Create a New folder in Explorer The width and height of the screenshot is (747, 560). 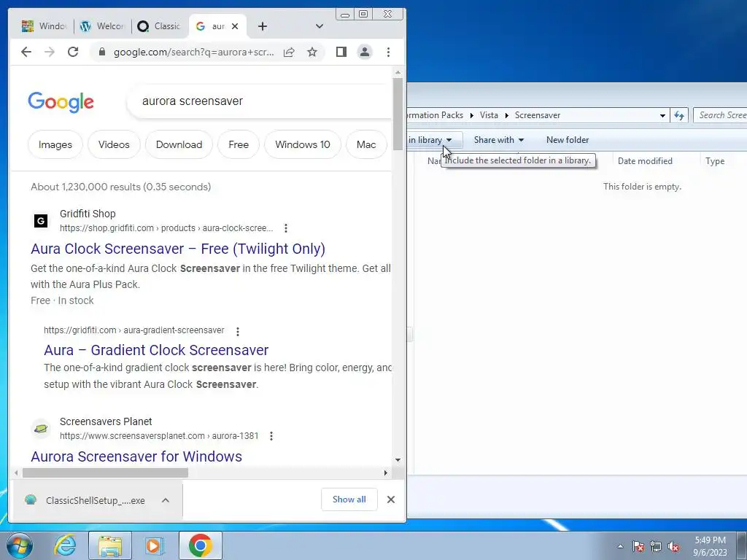coord(568,140)
